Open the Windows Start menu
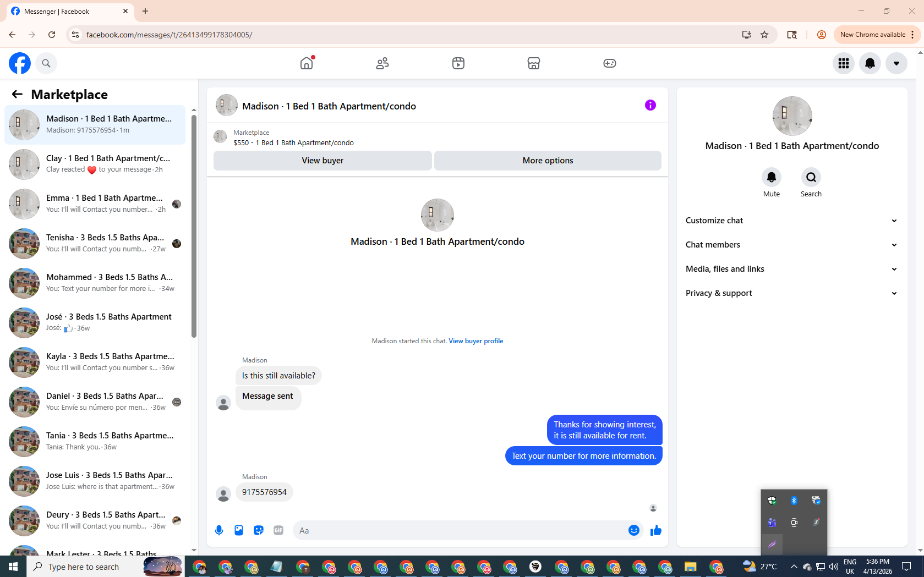This screenshot has width=924, height=577. click(13, 567)
